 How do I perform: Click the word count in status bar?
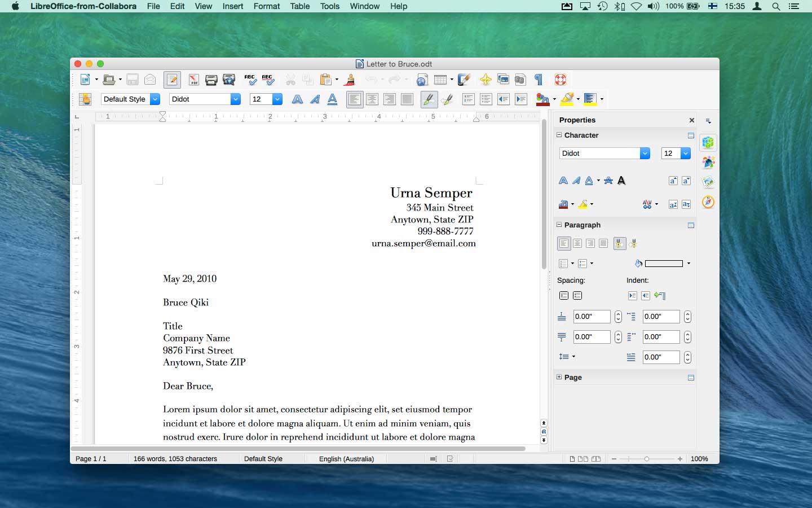(175, 459)
